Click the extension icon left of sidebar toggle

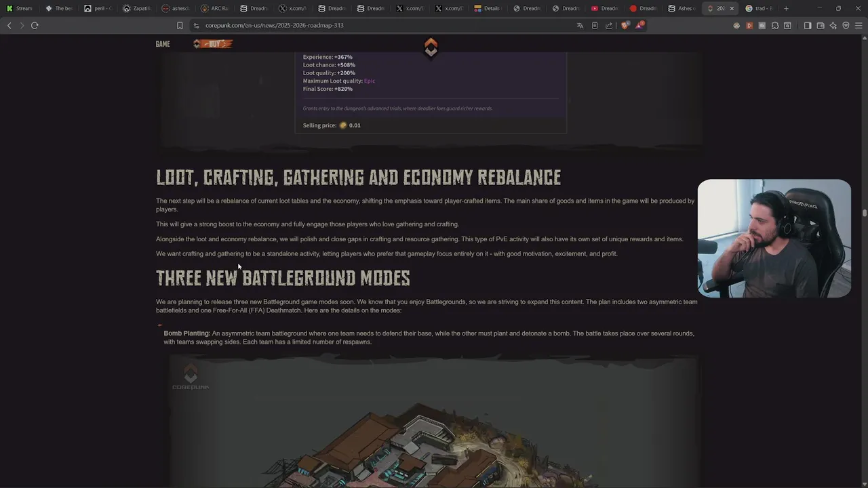[x=787, y=25]
